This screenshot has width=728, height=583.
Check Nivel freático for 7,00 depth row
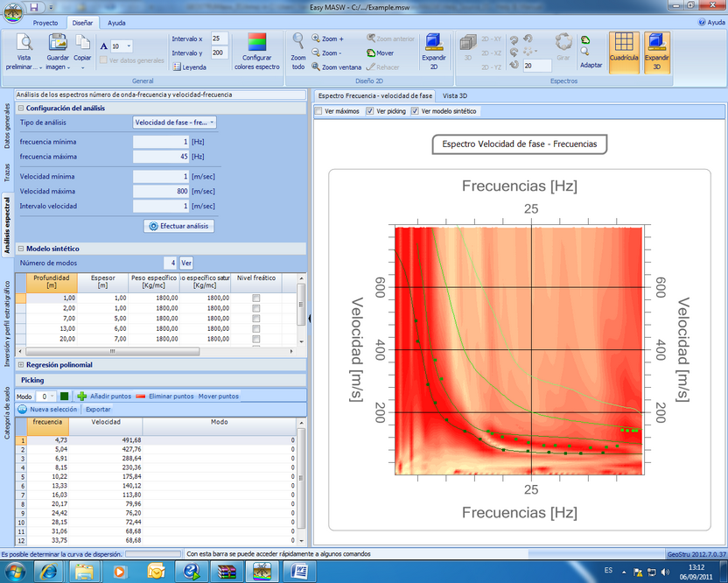[255, 319]
